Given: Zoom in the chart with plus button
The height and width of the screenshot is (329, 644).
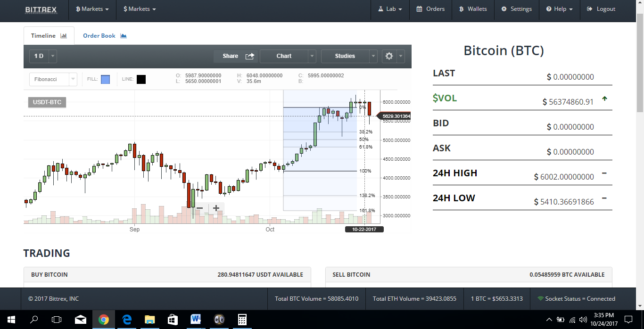Looking at the screenshot, I should click(x=216, y=208).
